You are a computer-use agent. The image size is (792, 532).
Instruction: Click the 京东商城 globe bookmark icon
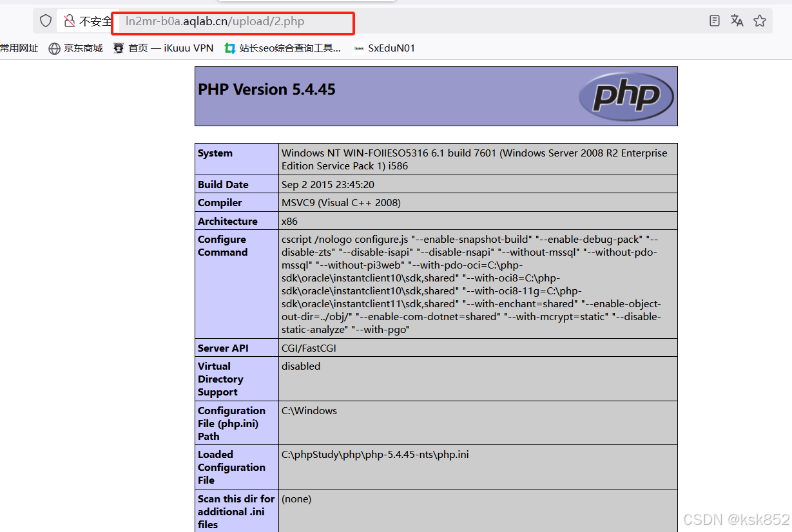pos(55,48)
